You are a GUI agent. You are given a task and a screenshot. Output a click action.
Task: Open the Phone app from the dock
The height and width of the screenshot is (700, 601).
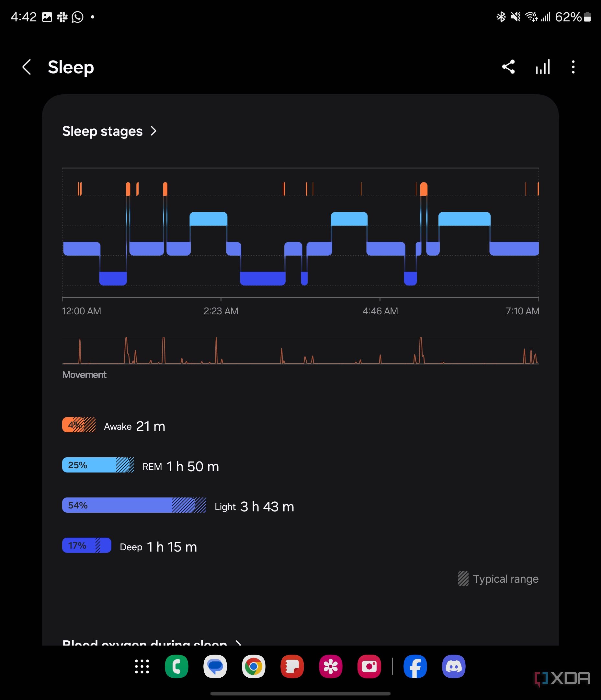click(x=177, y=666)
